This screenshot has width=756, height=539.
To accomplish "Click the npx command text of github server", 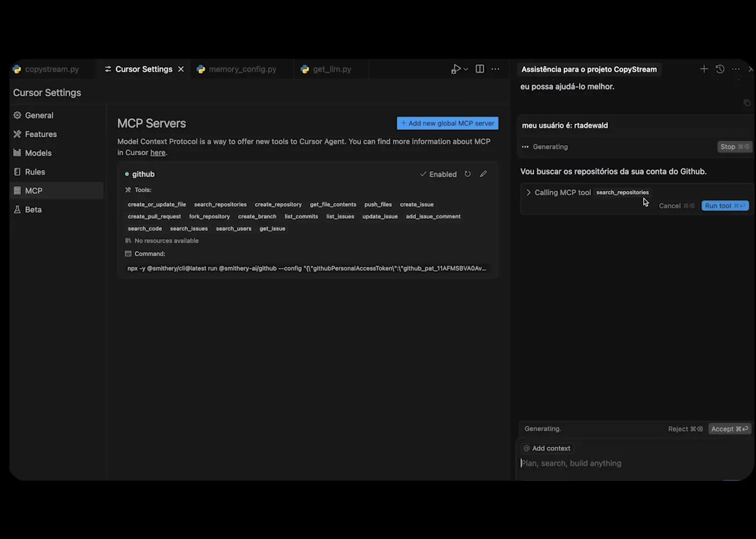I will pyautogui.click(x=307, y=269).
